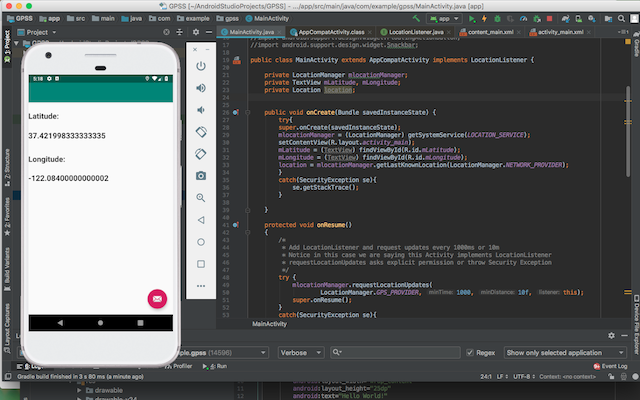Screen dimensions: 640x400
Task: Tap Android recents button on phone navbar
Action: [140, 323]
